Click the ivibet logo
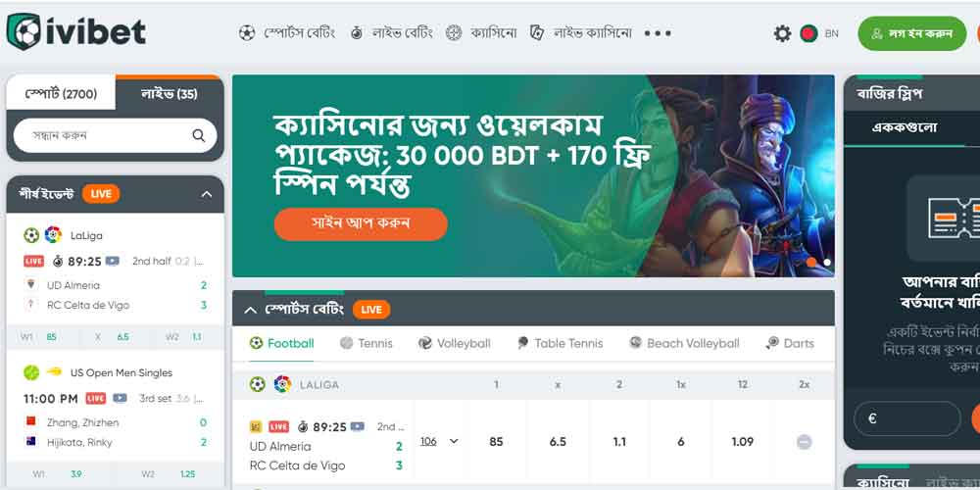The width and height of the screenshot is (980, 490). coord(76,32)
